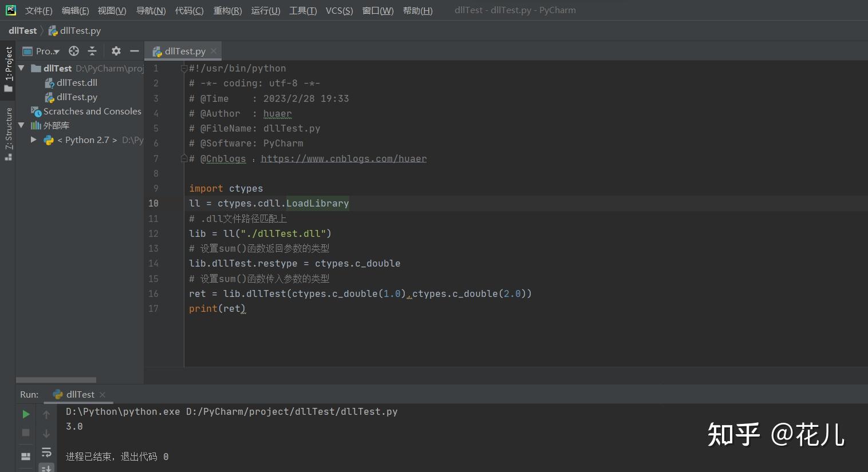Collapse the dllTest folder node
Viewport: 868px width, 472px height.
tap(21, 68)
